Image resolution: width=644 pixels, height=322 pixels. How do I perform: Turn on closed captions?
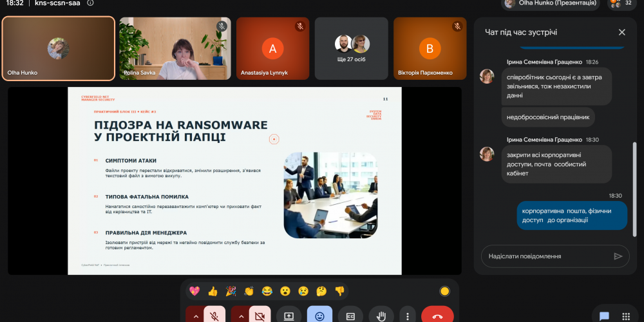click(350, 316)
